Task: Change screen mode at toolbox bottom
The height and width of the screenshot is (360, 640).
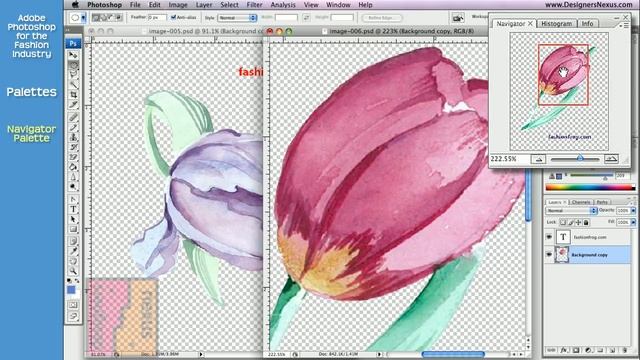Action: 73,316
